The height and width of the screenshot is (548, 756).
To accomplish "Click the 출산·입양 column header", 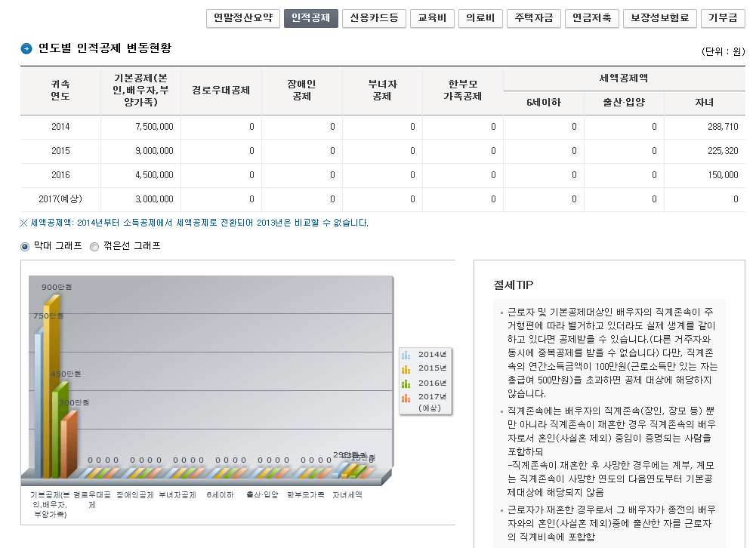I will [x=624, y=103].
